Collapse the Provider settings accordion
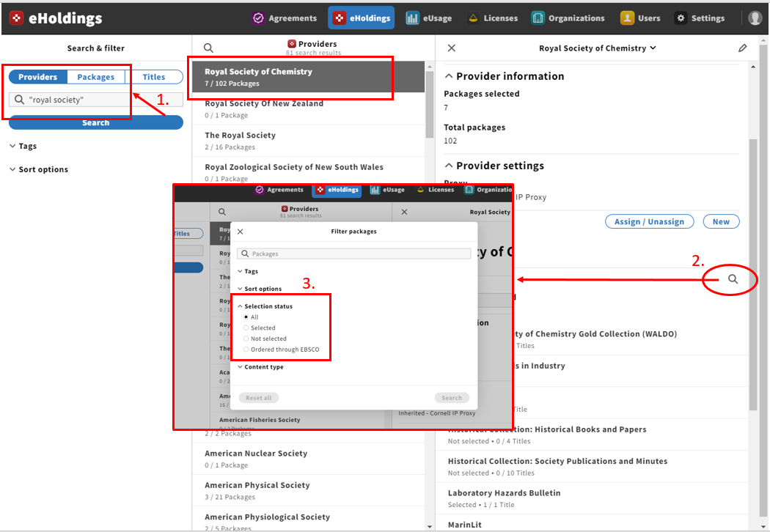This screenshot has width=770, height=532. (494, 166)
